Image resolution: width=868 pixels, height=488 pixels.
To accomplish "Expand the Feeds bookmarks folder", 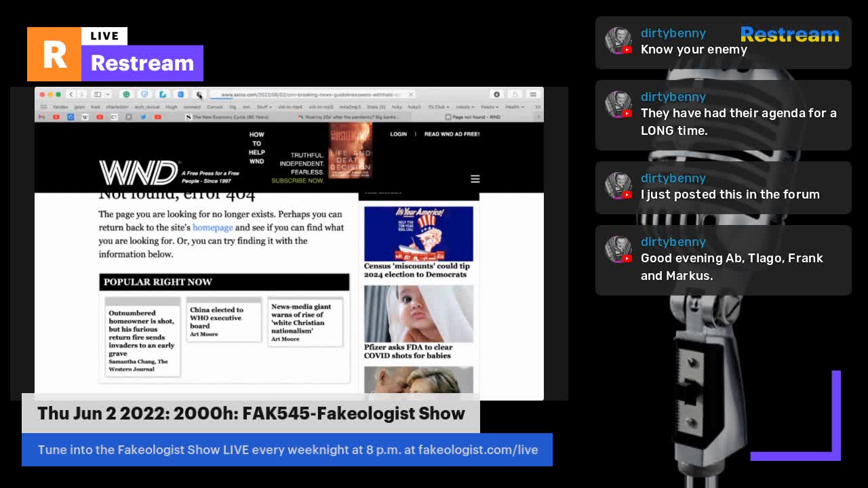I will pyautogui.click(x=489, y=106).
